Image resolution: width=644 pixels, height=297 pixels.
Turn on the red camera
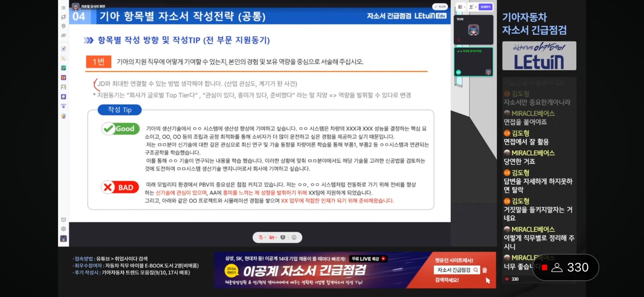tap(271, 238)
